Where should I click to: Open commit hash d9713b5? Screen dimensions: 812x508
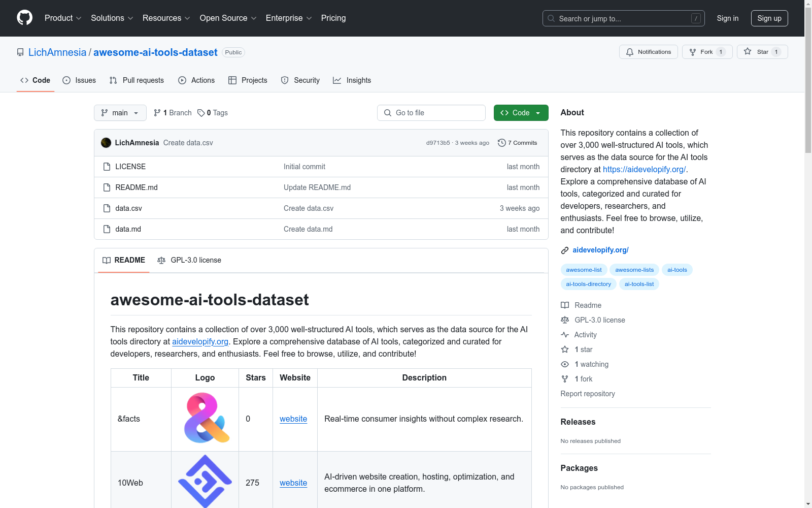pyautogui.click(x=438, y=143)
